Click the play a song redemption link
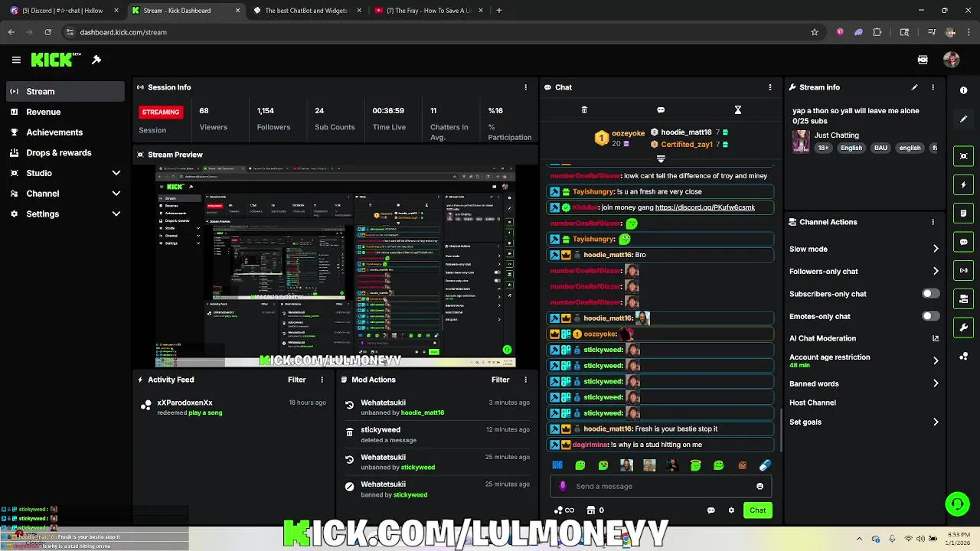980x551 pixels. click(205, 412)
